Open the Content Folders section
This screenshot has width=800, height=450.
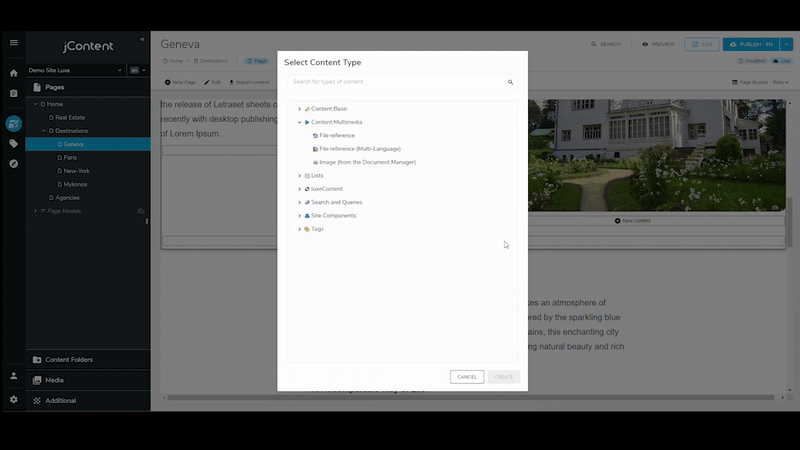click(68, 360)
